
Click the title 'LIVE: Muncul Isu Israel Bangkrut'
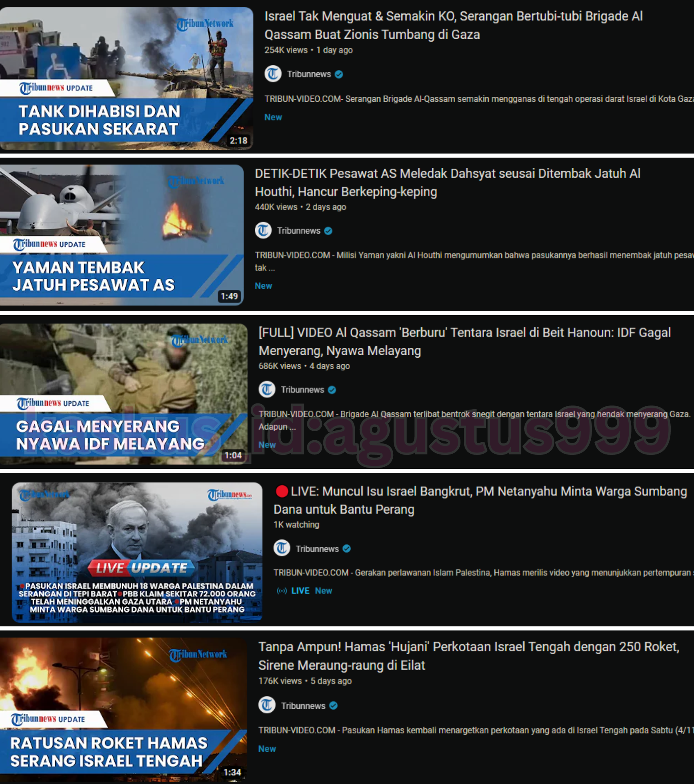coord(480,500)
